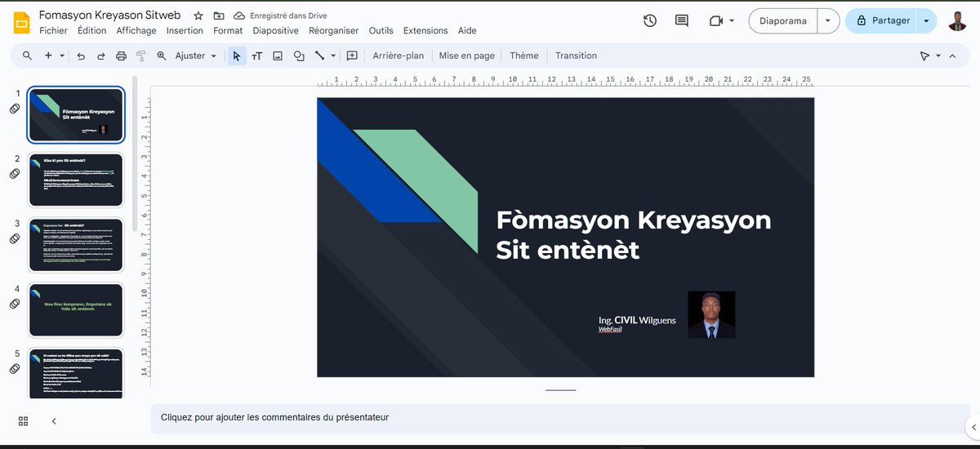Screen dimensions: 980x449
Task: Open the Insertion menu
Action: 185,30
